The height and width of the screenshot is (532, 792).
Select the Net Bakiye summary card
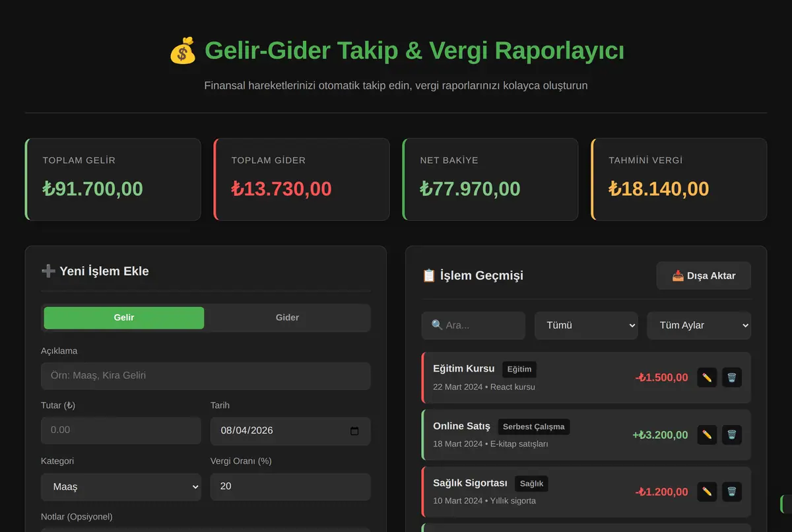tap(490, 180)
